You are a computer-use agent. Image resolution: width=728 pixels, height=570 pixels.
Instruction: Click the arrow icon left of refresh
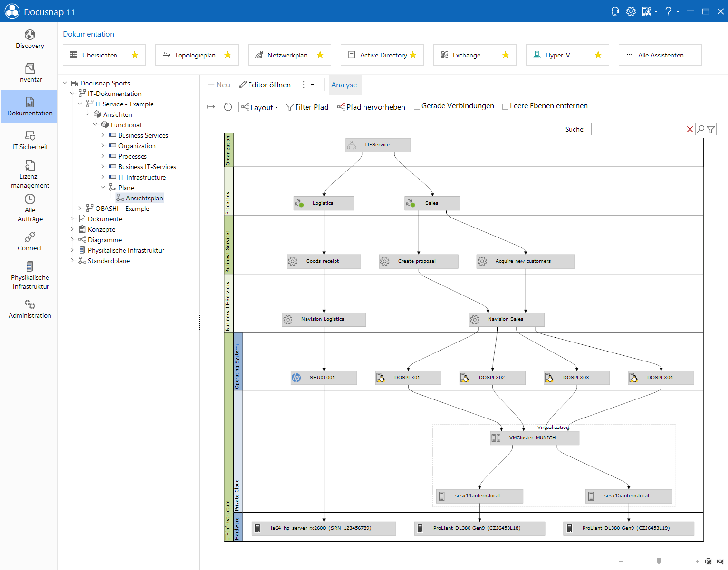pyautogui.click(x=211, y=107)
